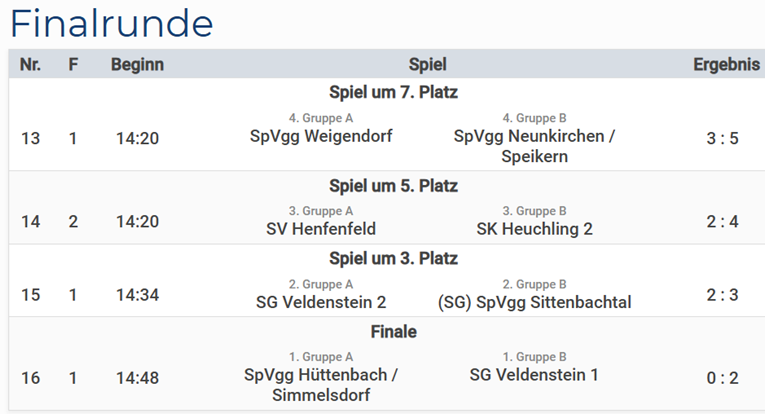This screenshot has width=765, height=414.
Task: Click the 3 : 5 result
Action: pyautogui.click(x=722, y=138)
